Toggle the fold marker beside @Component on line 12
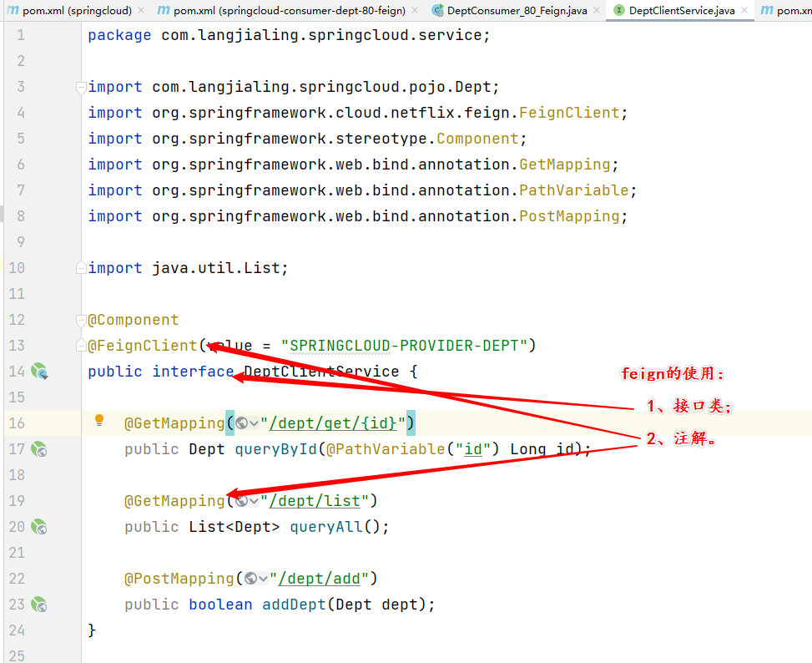Screen dimensions: 812x663 tap(81, 320)
